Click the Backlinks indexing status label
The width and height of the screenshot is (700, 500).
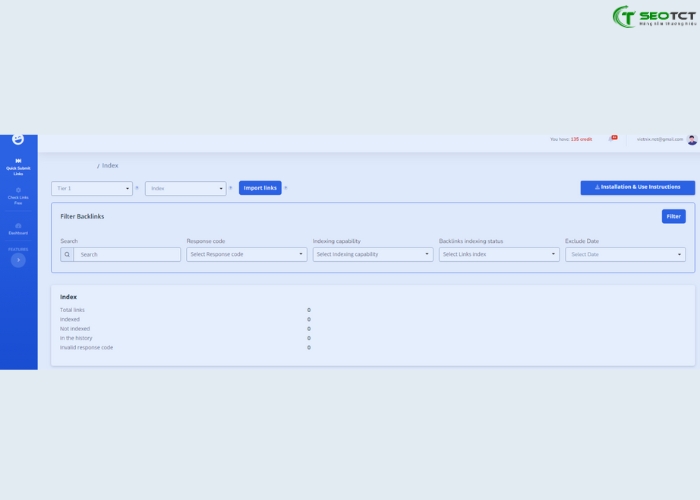471,241
